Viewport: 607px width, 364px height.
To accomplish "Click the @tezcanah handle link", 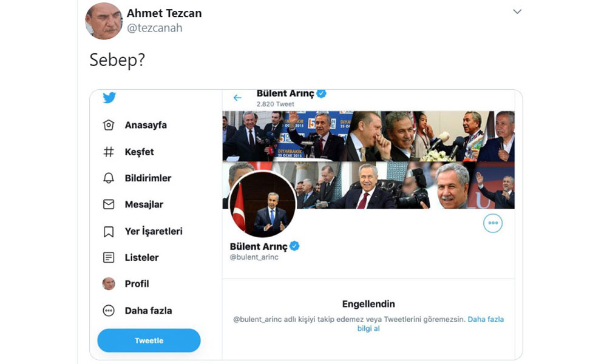I will click(x=154, y=28).
